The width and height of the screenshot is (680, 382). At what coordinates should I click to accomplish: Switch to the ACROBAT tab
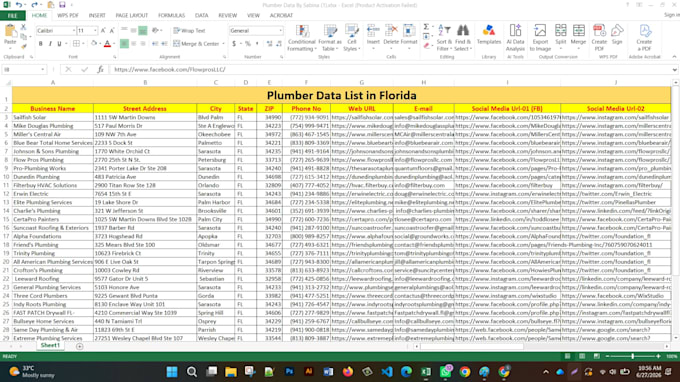click(281, 16)
